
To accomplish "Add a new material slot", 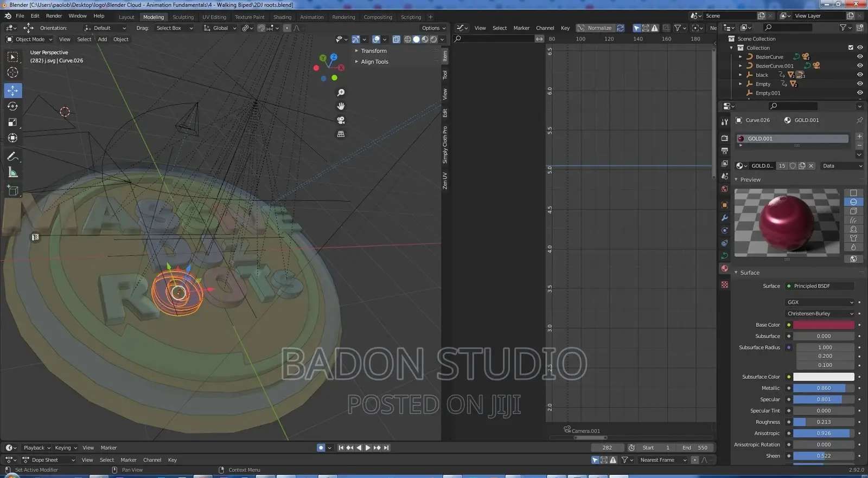I will coord(859,137).
